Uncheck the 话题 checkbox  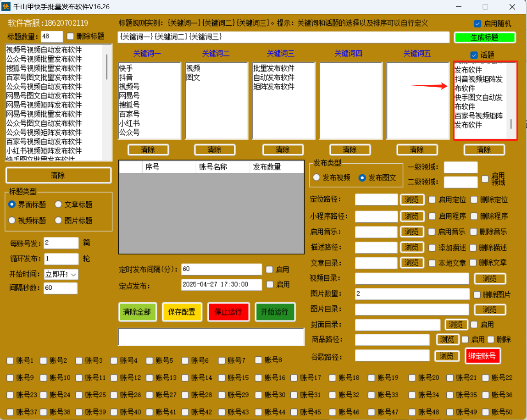pyautogui.click(x=474, y=55)
